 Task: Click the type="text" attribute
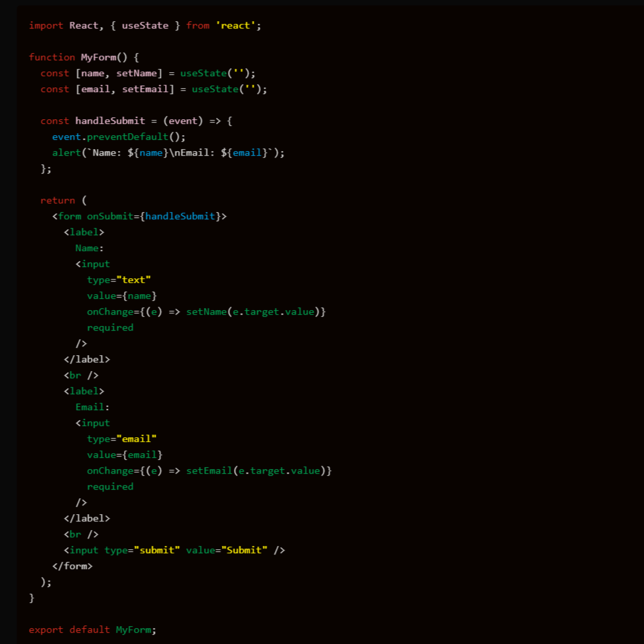pos(119,280)
